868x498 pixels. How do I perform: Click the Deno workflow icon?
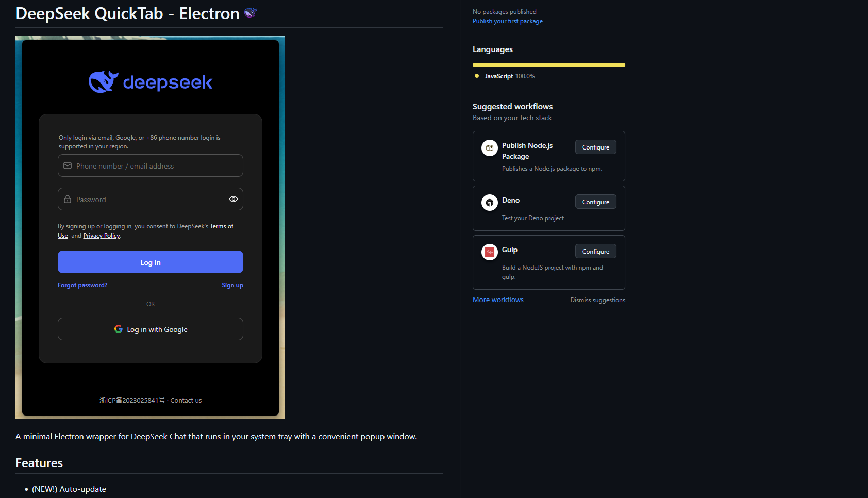[490, 203]
